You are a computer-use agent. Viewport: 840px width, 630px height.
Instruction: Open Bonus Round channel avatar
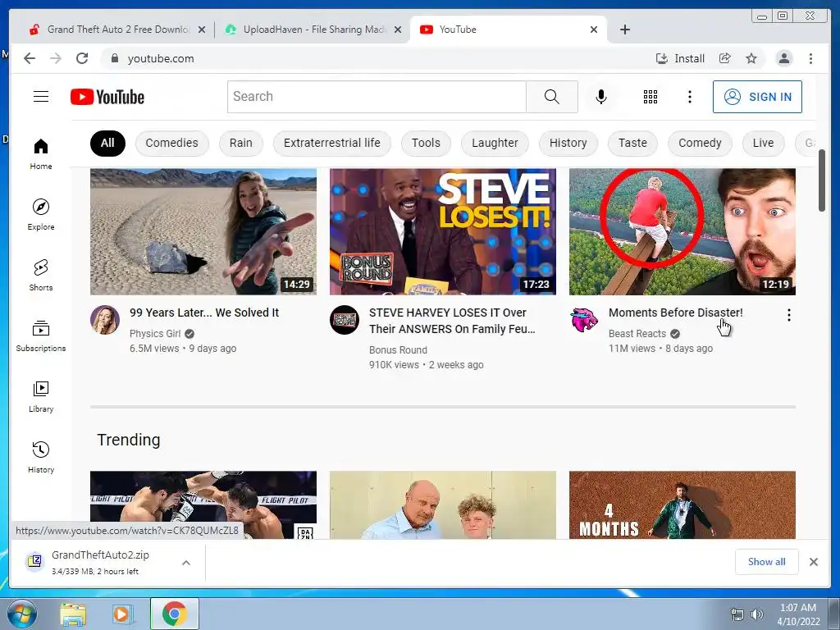344,320
